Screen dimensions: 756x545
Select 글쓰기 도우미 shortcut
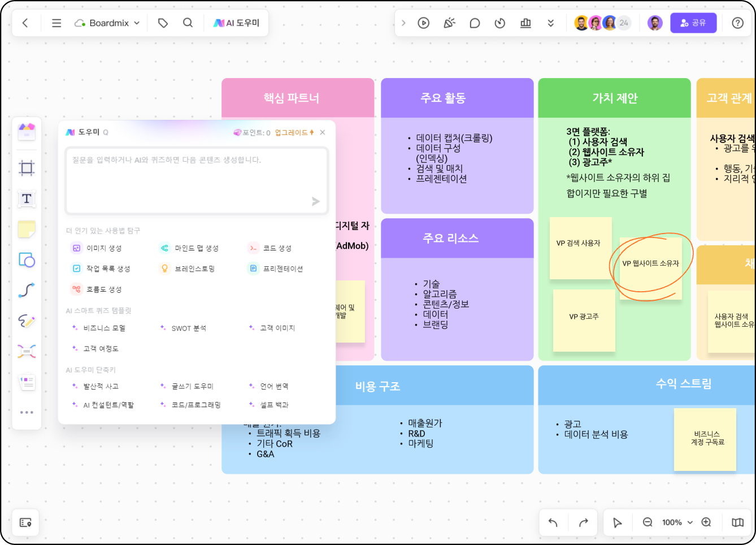click(x=186, y=386)
